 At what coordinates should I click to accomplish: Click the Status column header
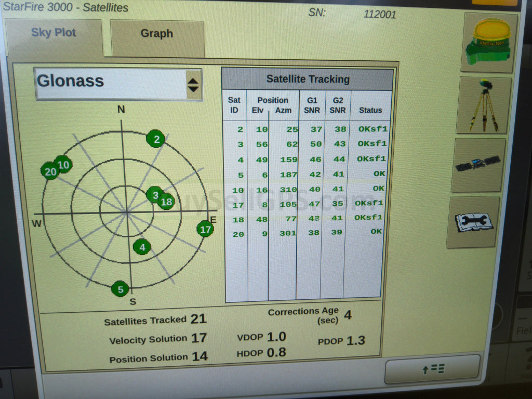click(370, 110)
